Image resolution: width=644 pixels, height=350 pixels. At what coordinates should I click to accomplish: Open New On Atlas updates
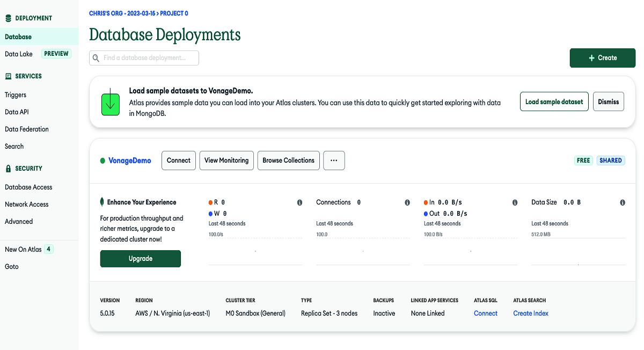coord(23,250)
